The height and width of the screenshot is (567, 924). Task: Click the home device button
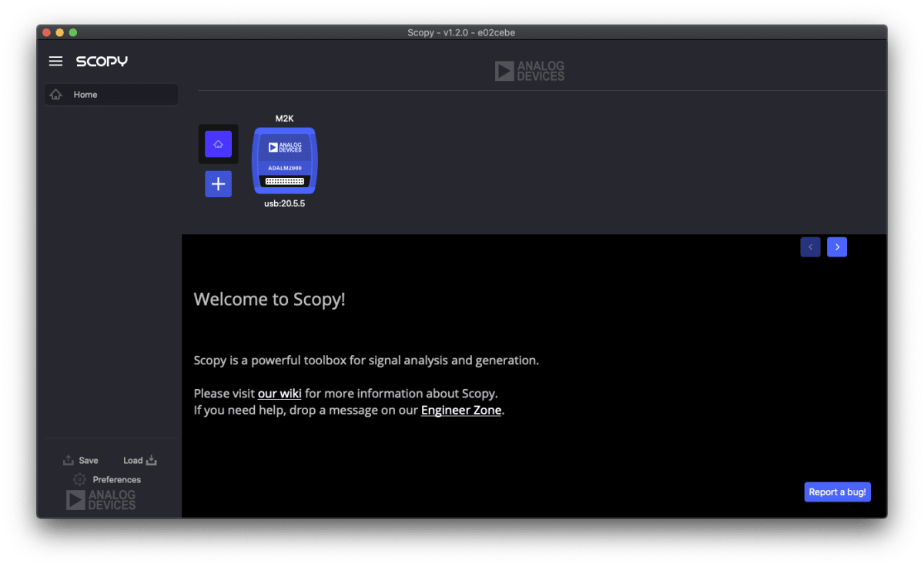pyautogui.click(x=218, y=144)
